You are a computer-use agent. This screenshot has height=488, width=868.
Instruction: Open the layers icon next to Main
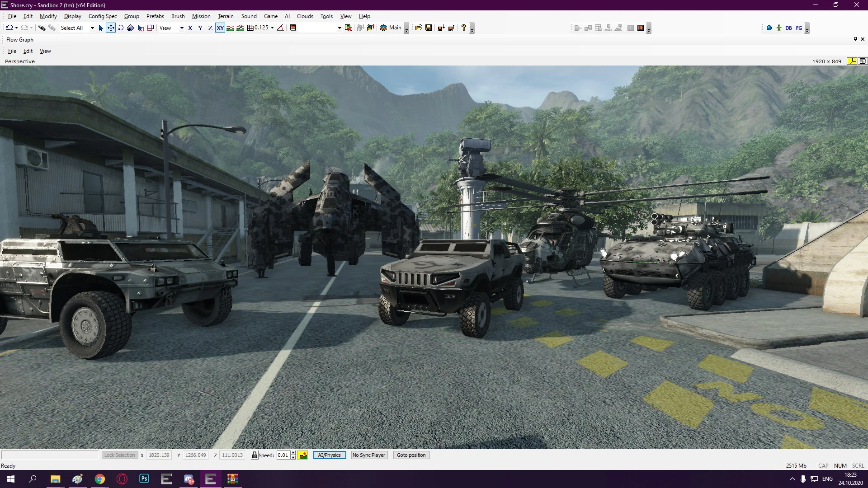[x=382, y=28]
